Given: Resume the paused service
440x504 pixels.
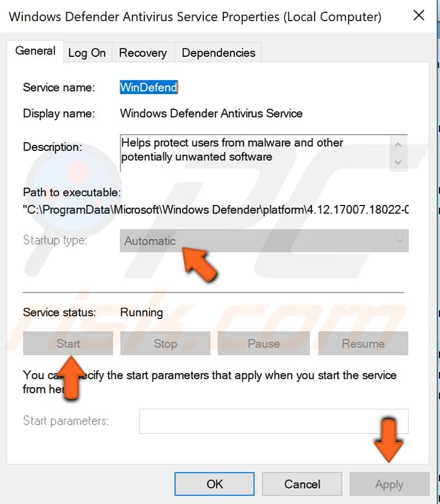Looking at the screenshot, I should coord(363,343).
